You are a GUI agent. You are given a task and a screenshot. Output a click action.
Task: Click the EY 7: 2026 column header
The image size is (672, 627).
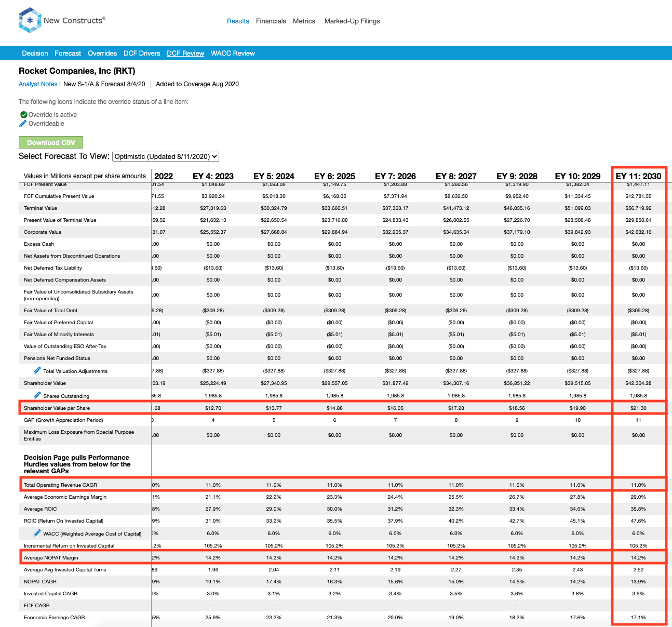(395, 176)
